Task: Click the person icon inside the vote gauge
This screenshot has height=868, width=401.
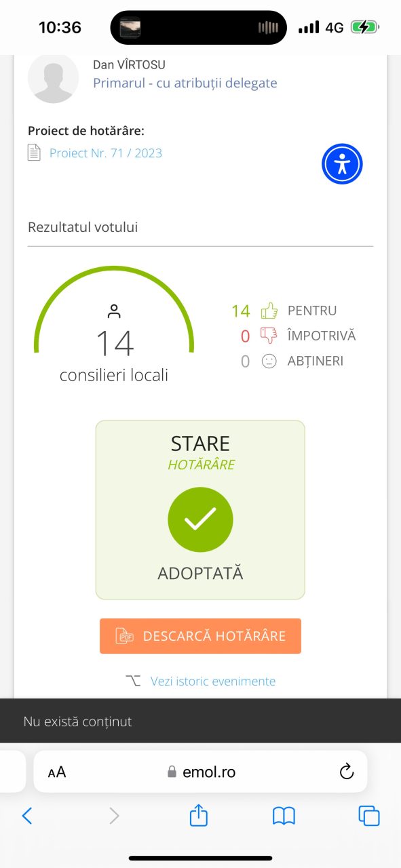Action: [x=115, y=310]
